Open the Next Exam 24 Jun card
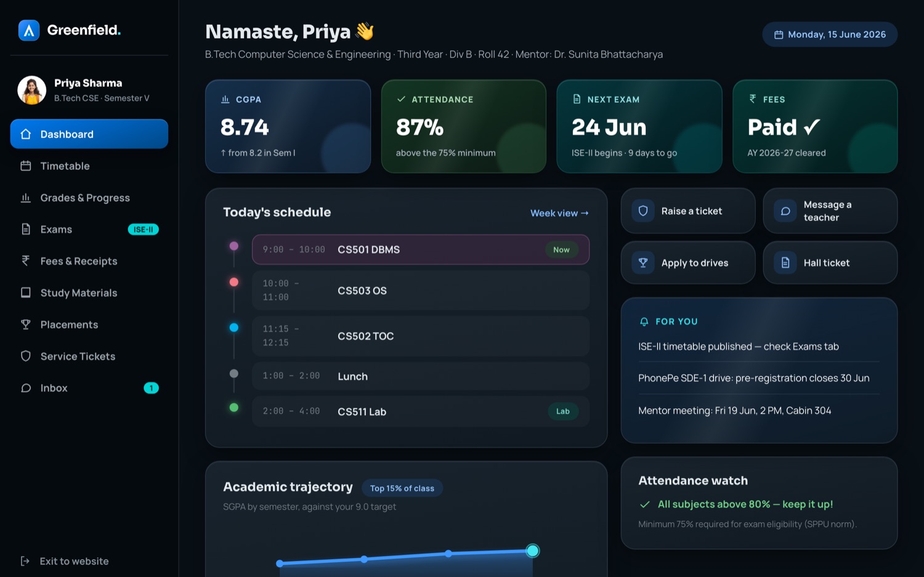Viewport: 924px width, 577px height. [x=639, y=126]
